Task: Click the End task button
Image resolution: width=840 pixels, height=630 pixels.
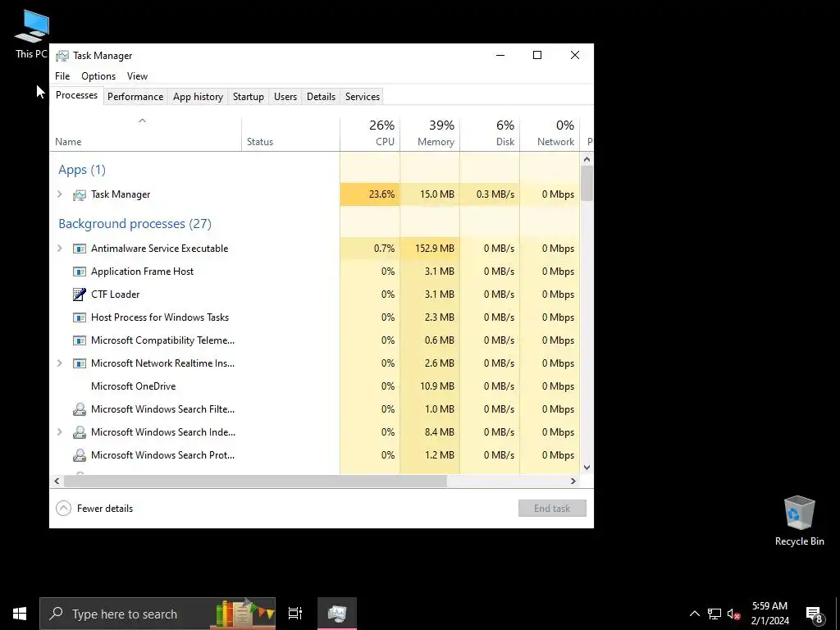Action: pos(552,509)
